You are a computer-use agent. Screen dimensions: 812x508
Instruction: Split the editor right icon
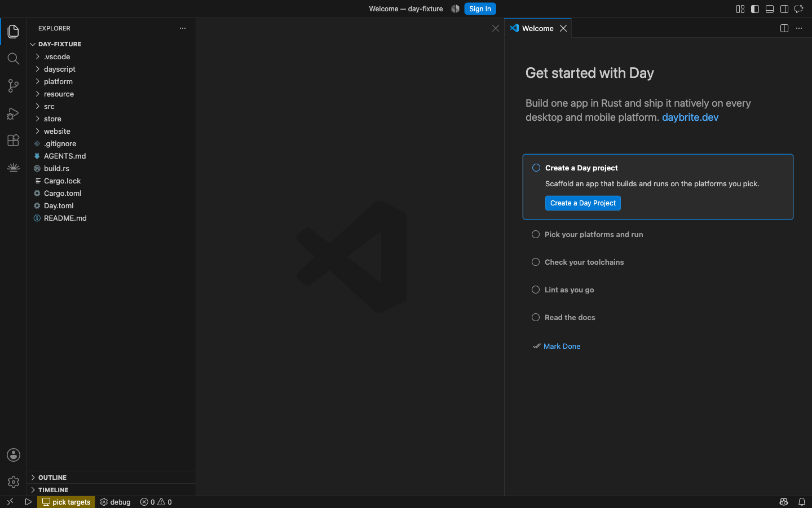[784, 28]
